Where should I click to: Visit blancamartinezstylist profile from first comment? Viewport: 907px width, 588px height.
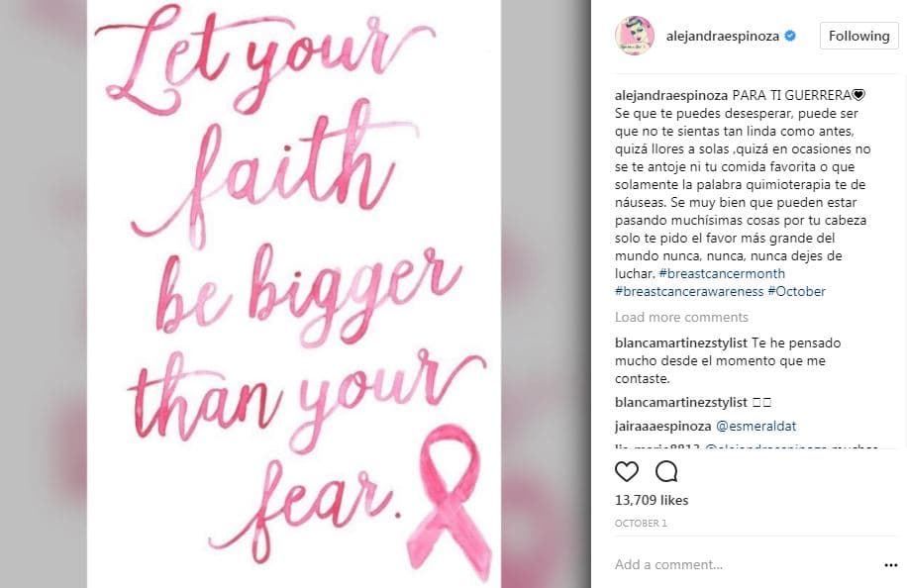click(x=681, y=343)
